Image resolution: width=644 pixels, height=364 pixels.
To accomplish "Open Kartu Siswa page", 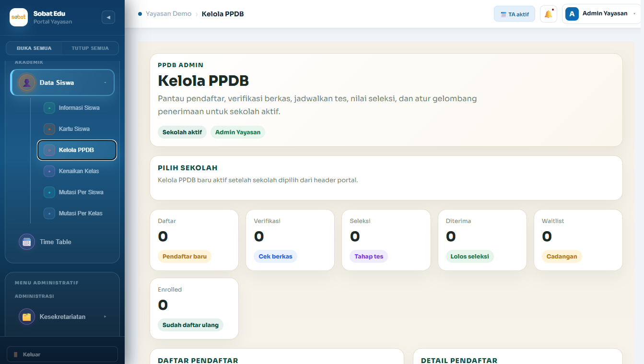I will tap(77, 129).
